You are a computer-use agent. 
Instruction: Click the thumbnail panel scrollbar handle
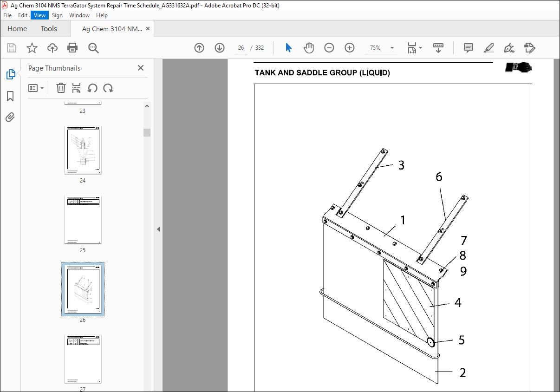pyautogui.click(x=147, y=132)
